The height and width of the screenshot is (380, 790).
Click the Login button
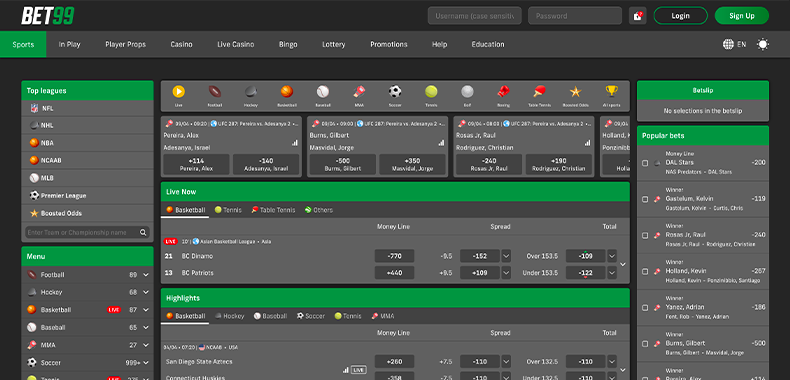tap(680, 16)
